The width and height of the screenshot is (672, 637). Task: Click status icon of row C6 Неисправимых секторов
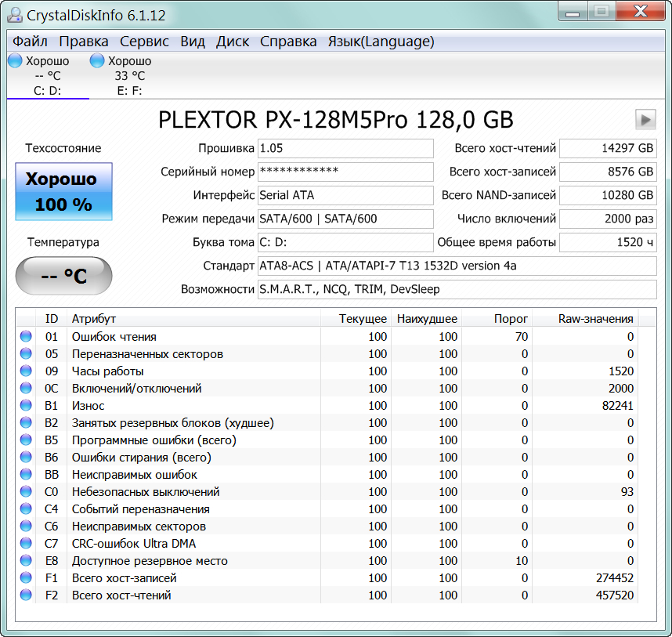26,526
